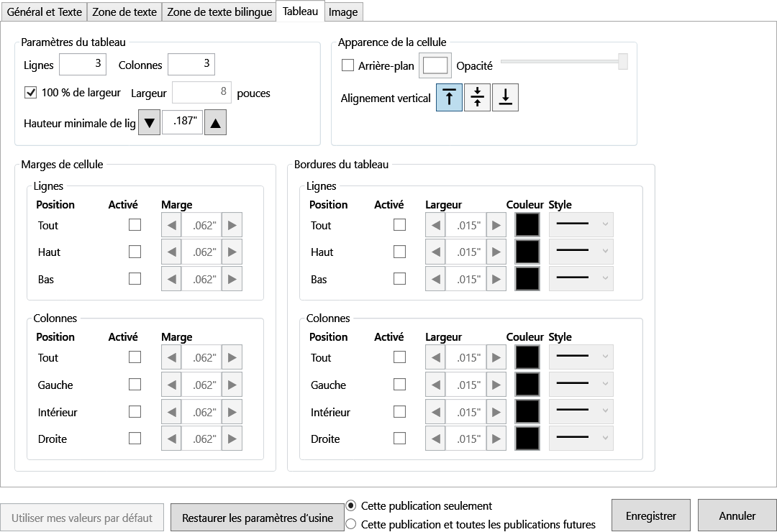777x532 pixels.
Task: Decrease Haut margin value
Action: 171,252
